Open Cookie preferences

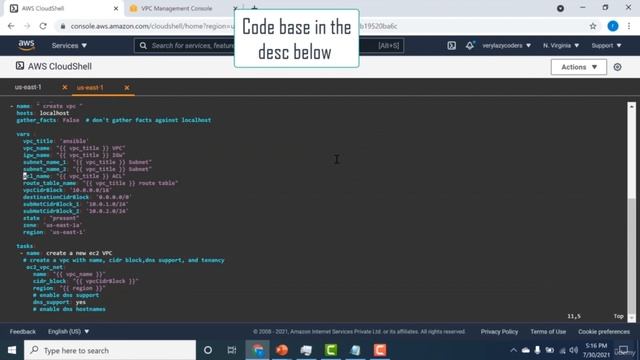tap(604, 331)
